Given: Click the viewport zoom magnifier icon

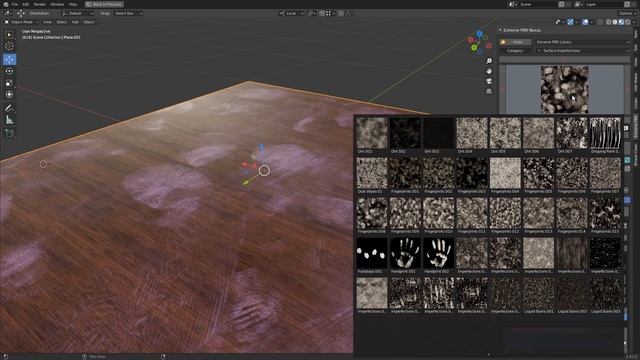Looking at the screenshot, I should pyautogui.click(x=489, y=61).
